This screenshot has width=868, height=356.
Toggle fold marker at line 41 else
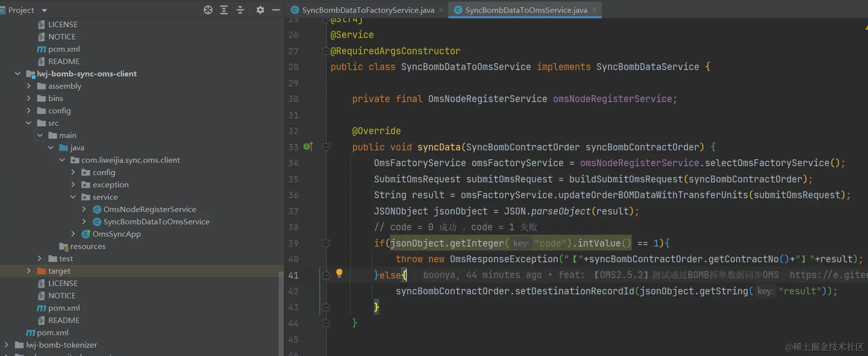[x=326, y=275]
